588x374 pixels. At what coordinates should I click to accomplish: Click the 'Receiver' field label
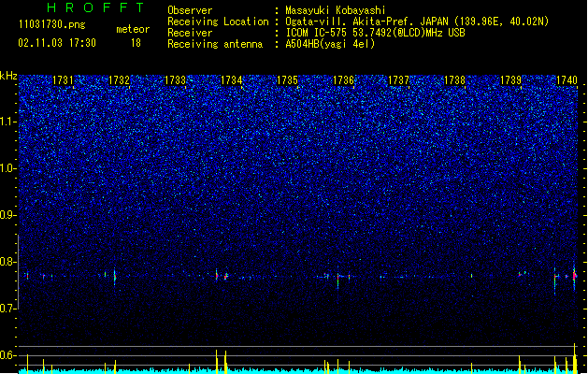(190, 33)
